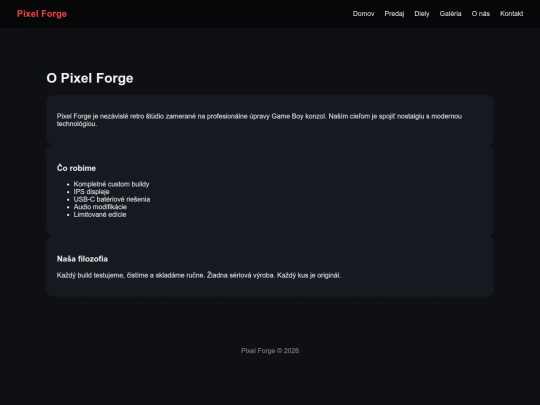
Task: Click the bullet before IPS displeje
Action: [x=68, y=192]
